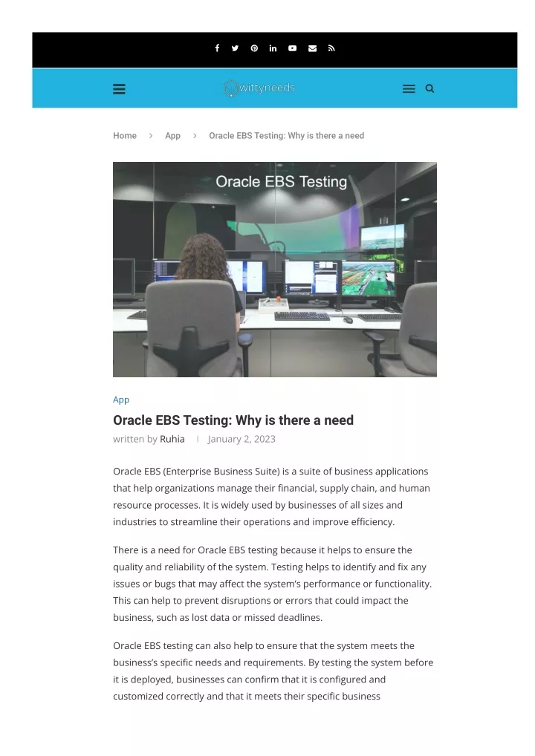
Task: Click the search magnifier icon
Action: point(429,88)
